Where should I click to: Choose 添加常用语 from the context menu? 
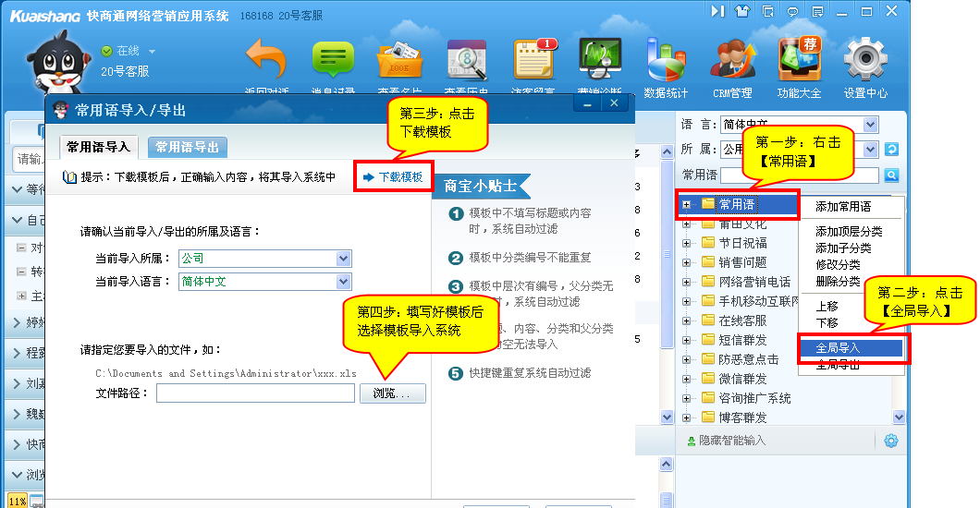coord(842,207)
